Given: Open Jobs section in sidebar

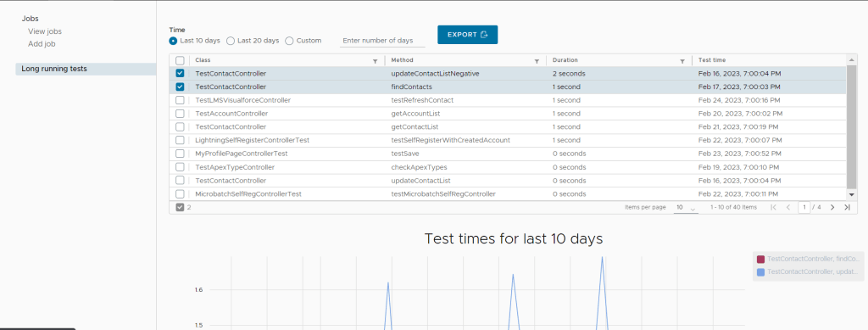Looking at the screenshot, I should tap(30, 19).
